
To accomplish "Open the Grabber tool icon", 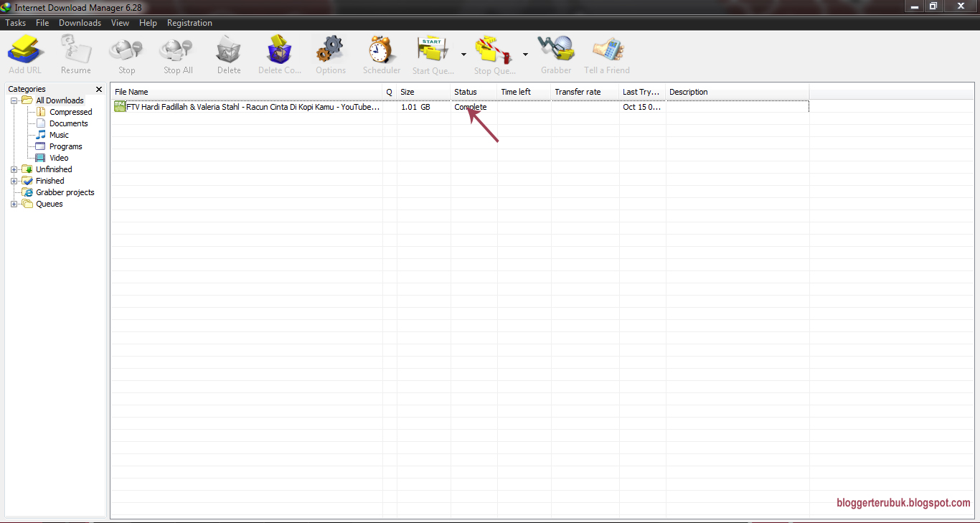I will pyautogui.click(x=557, y=50).
